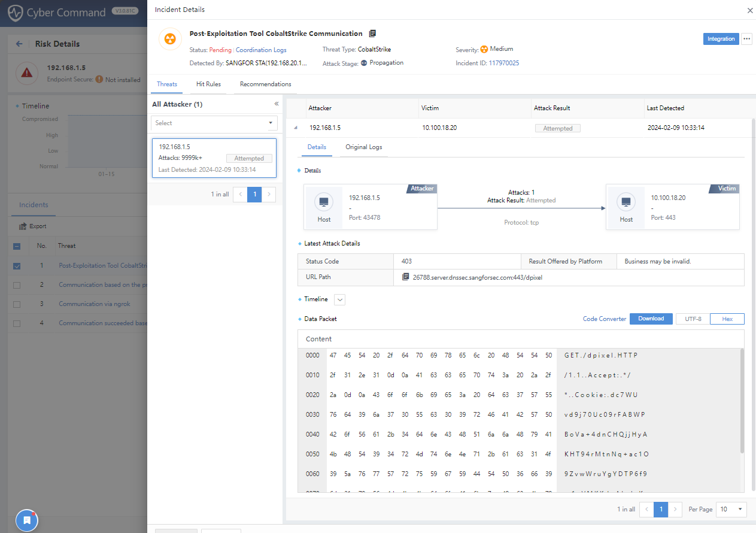Collapse the All Attacker panel with double chevron
This screenshot has width=756, height=533.
(276, 104)
